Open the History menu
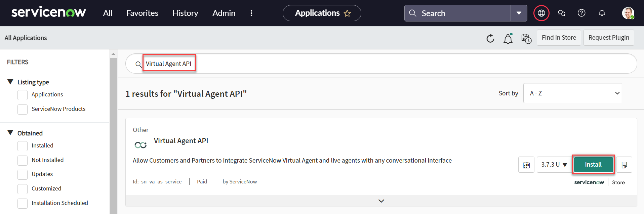 (x=185, y=13)
